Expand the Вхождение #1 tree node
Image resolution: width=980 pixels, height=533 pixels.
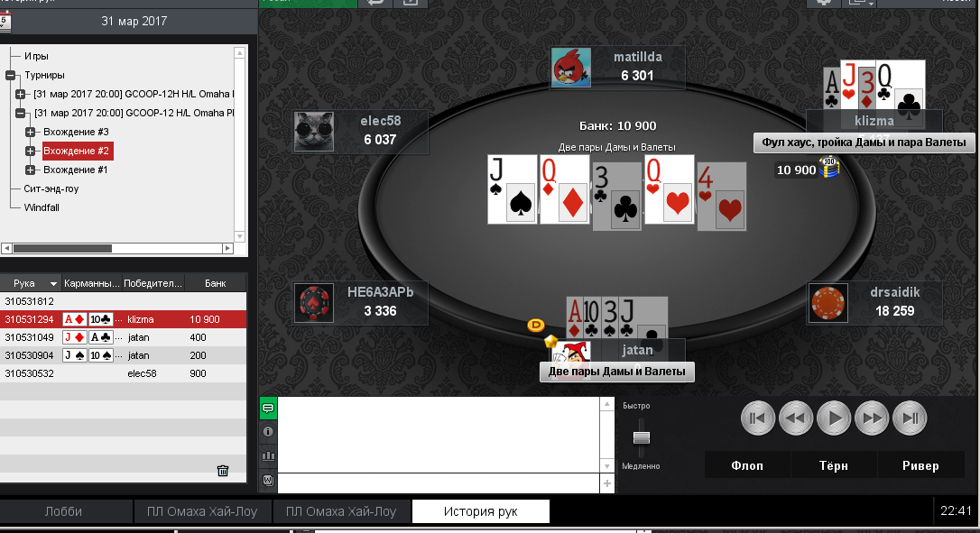30,170
